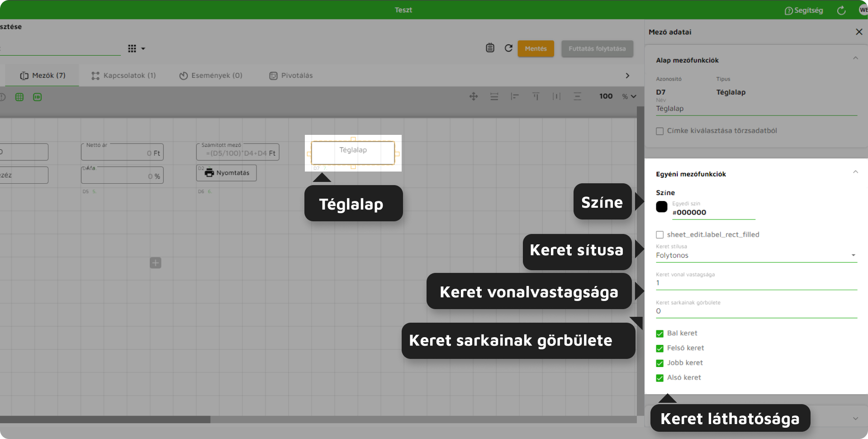Viewport: 868px width, 439px height.
Task: Click the align top icon
Action: coord(536,96)
